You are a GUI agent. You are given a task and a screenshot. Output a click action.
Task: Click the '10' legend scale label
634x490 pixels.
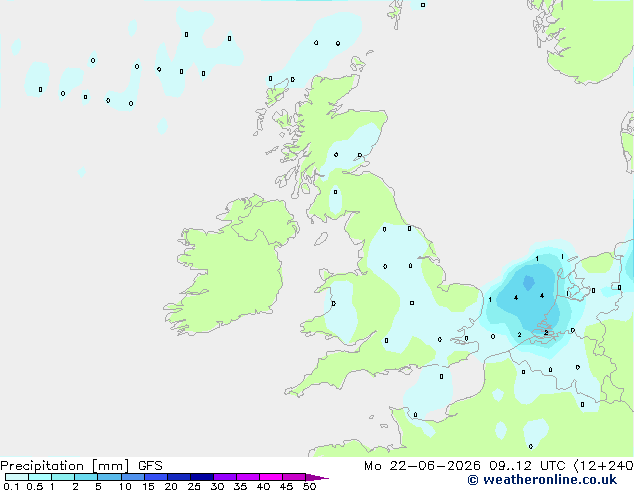point(125,486)
